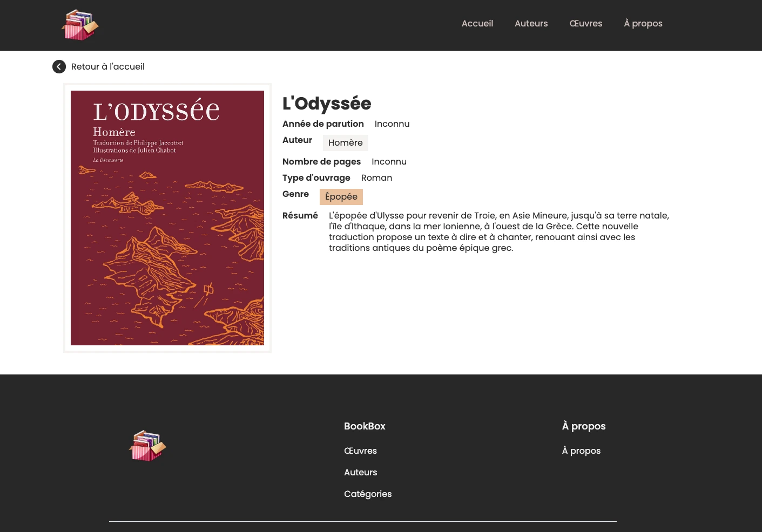Viewport: 762px width, 532px height.
Task: Click the Retour à l'accueil link
Action: (108, 66)
